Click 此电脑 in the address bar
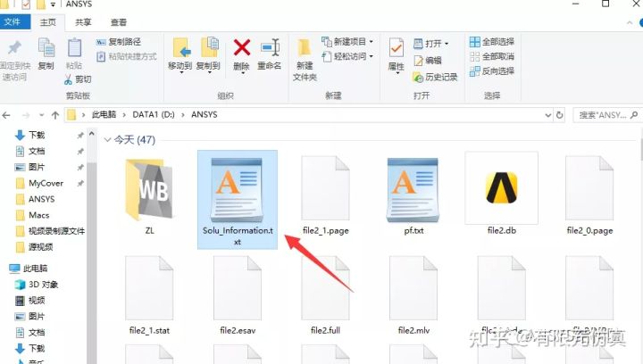 tap(104, 115)
